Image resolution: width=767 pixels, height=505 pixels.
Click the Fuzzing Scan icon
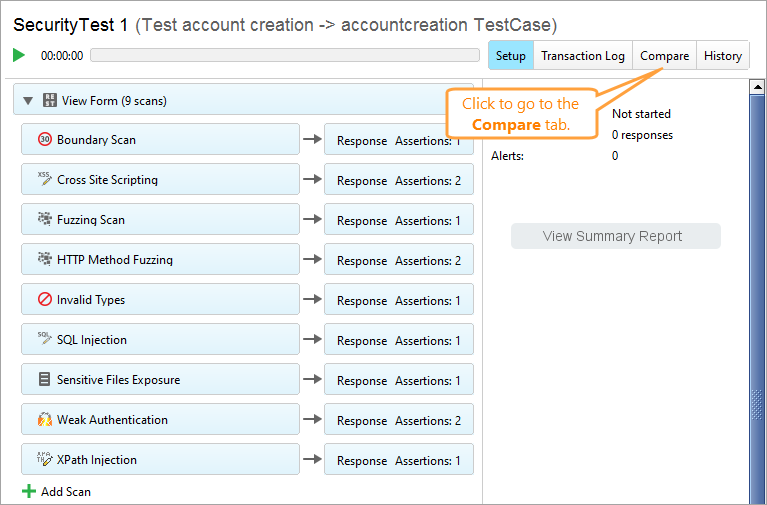[45, 218]
